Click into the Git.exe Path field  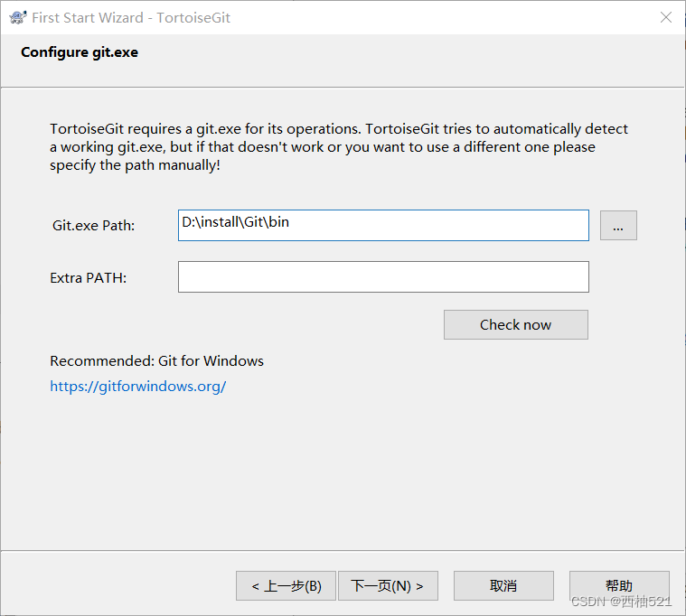383,225
